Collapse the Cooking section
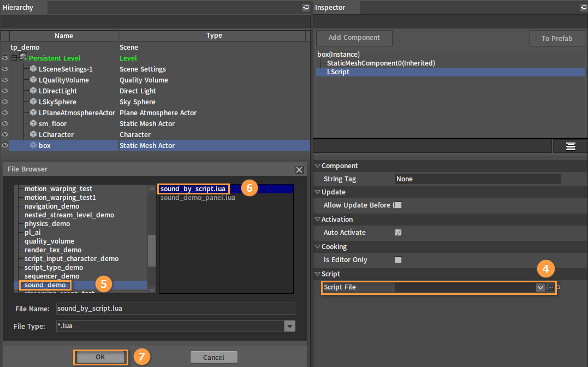This screenshot has height=367, width=588. (318, 246)
